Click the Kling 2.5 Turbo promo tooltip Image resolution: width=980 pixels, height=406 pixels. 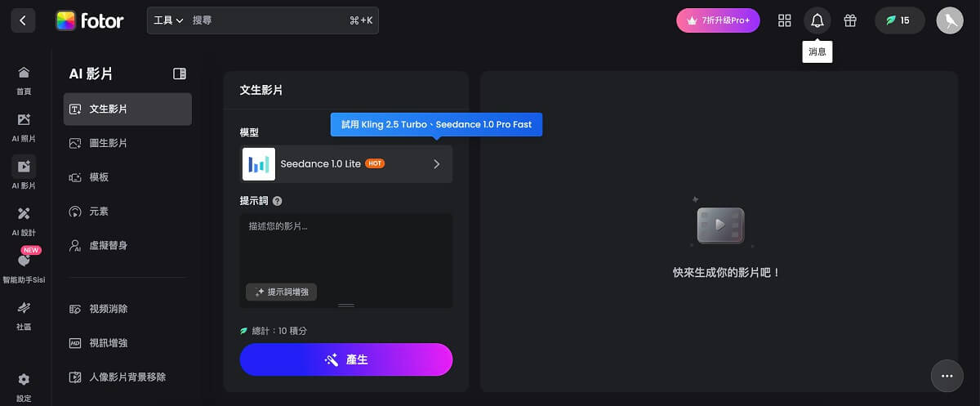[436, 124]
